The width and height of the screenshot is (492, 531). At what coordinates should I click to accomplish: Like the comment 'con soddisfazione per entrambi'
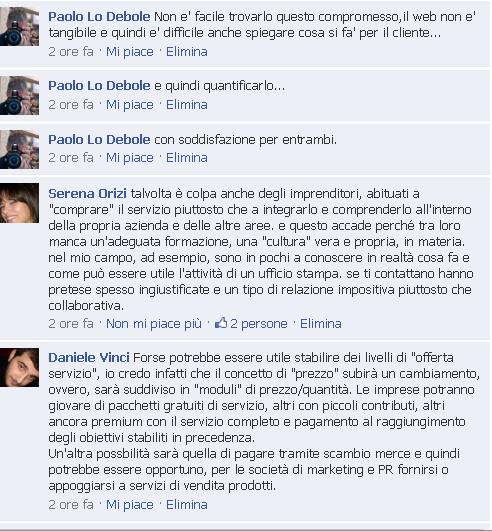pyautogui.click(x=130, y=158)
